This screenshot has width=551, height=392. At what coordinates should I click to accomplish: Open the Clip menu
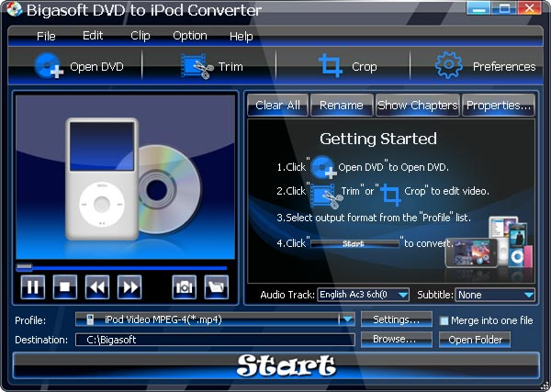click(x=141, y=36)
